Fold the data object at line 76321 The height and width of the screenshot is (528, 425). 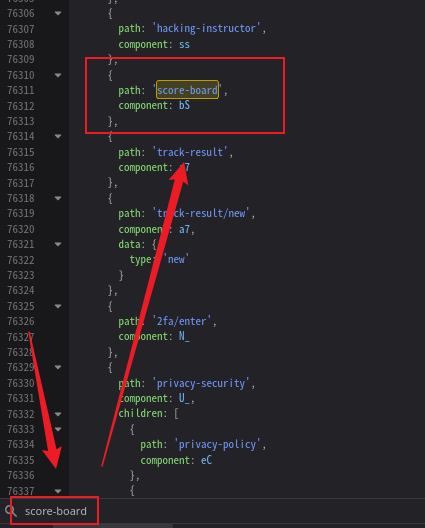coord(58,244)
